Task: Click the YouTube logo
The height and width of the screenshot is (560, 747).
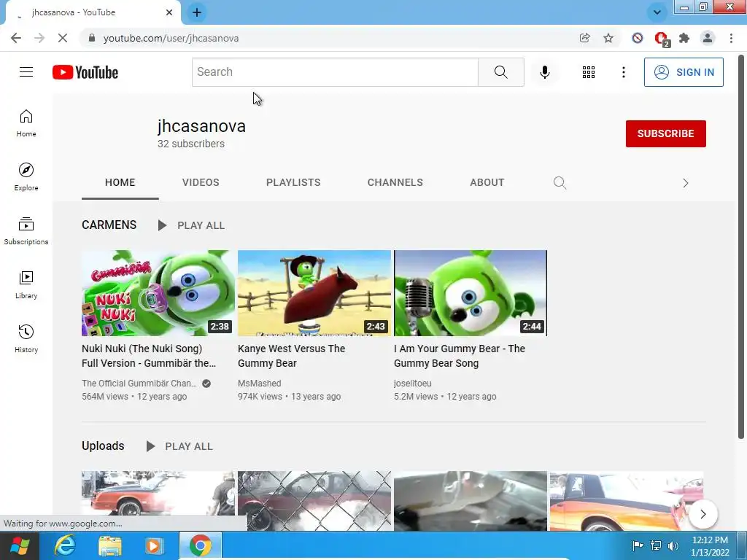Action: click(85, 72)
